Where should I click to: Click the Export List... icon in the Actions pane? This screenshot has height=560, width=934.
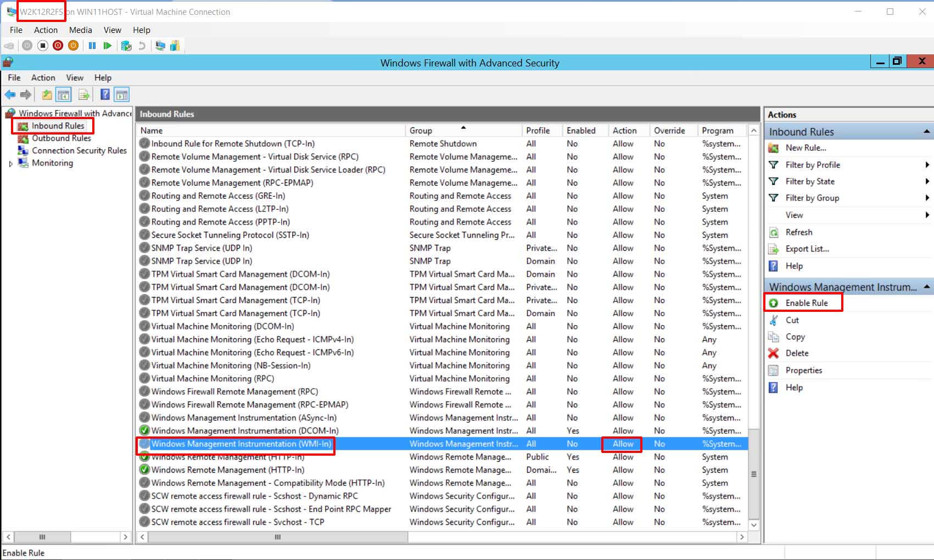(x=774, y=249)
